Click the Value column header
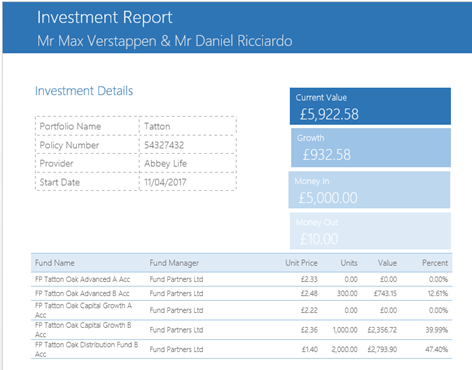472x370 pixels. pyautogui.click(x=387, y=263)
